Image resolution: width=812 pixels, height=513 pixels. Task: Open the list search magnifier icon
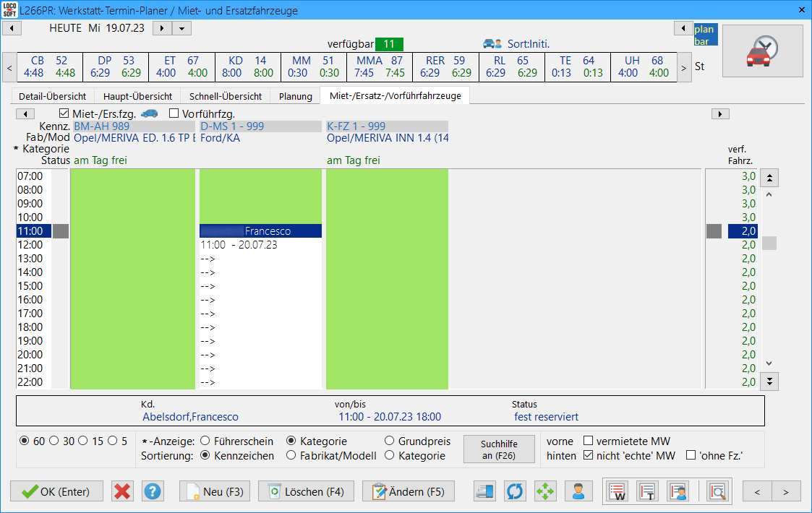[x=717, y=491]
